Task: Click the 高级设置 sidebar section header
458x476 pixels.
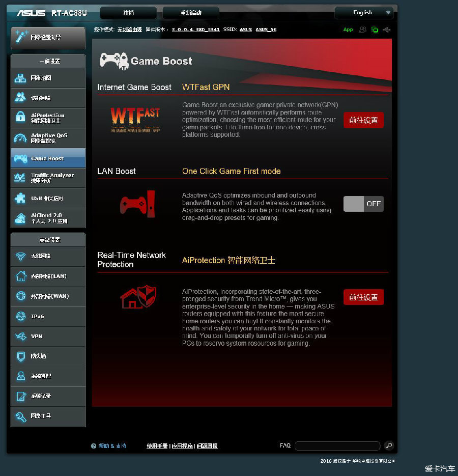Action: 48,240
